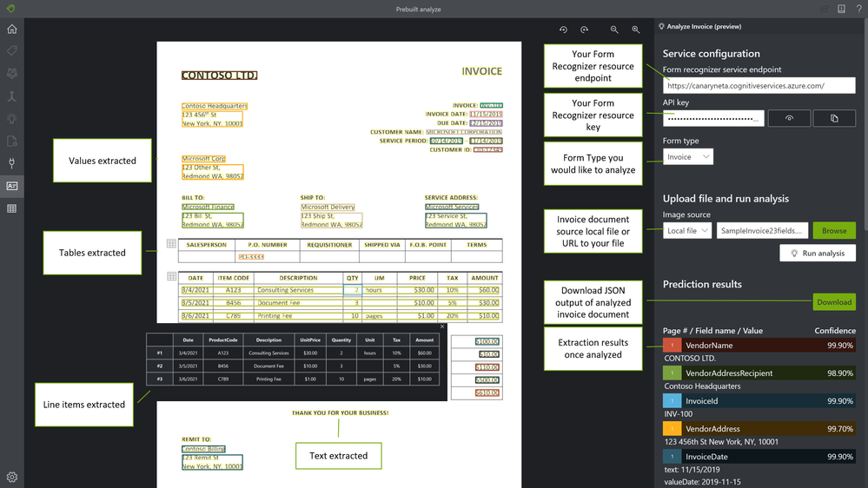
Task: Open the Local file image source dropdown
Action: pyautogui.click(x=687, y=230)
